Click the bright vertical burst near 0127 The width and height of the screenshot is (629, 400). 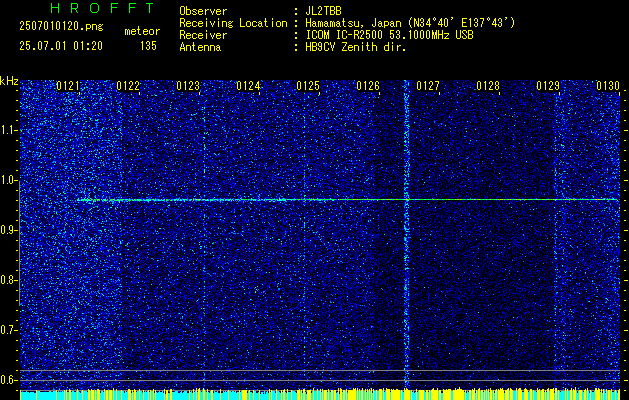click(x=406, y=235)
